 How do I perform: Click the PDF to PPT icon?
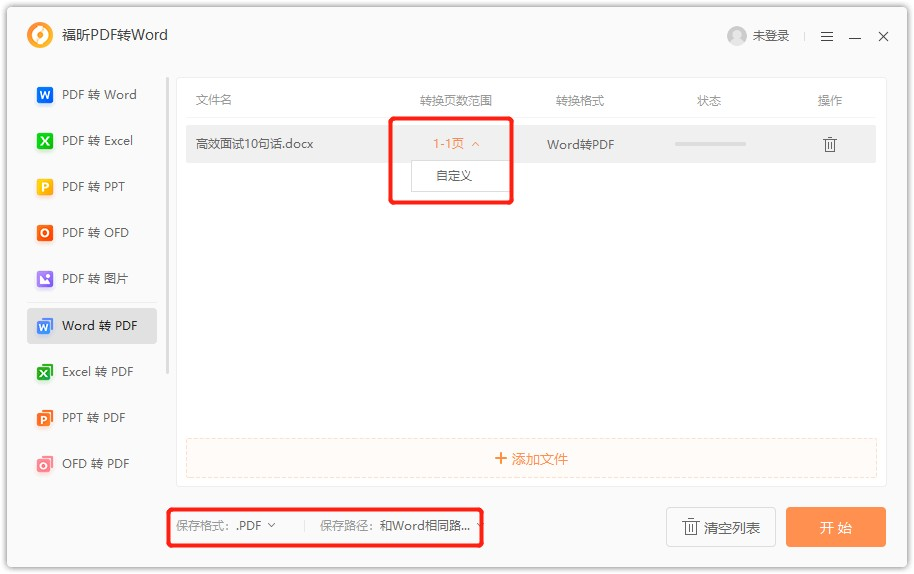pos(44,187)
